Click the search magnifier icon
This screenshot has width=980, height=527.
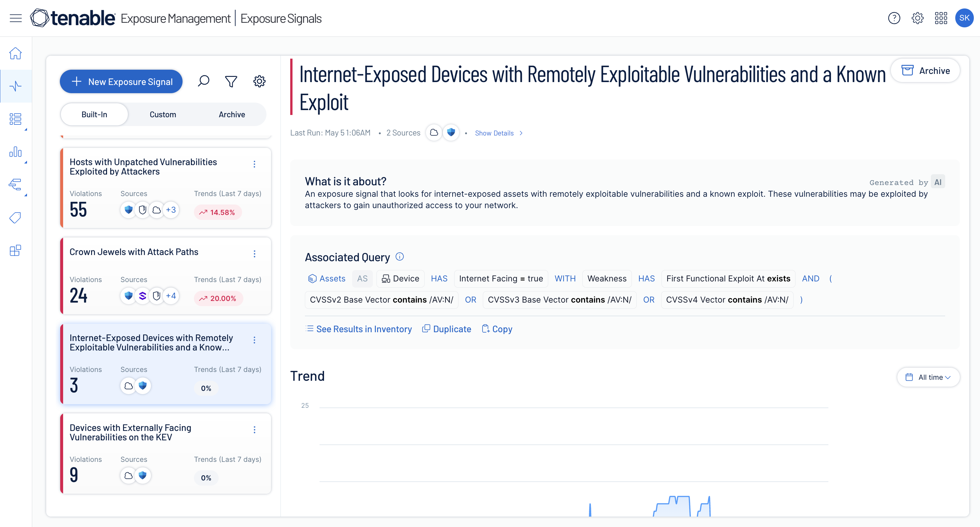(x=204, y=81)
